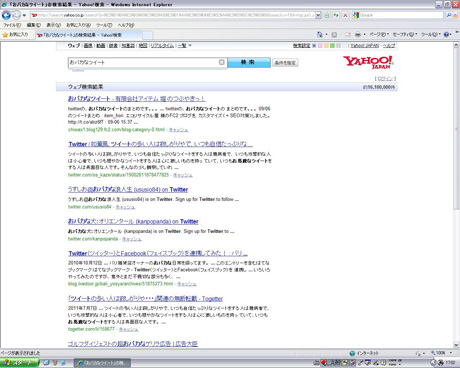Open the Windows スタート button
Screen dimensions: 460x368
(x=19, y=363)
